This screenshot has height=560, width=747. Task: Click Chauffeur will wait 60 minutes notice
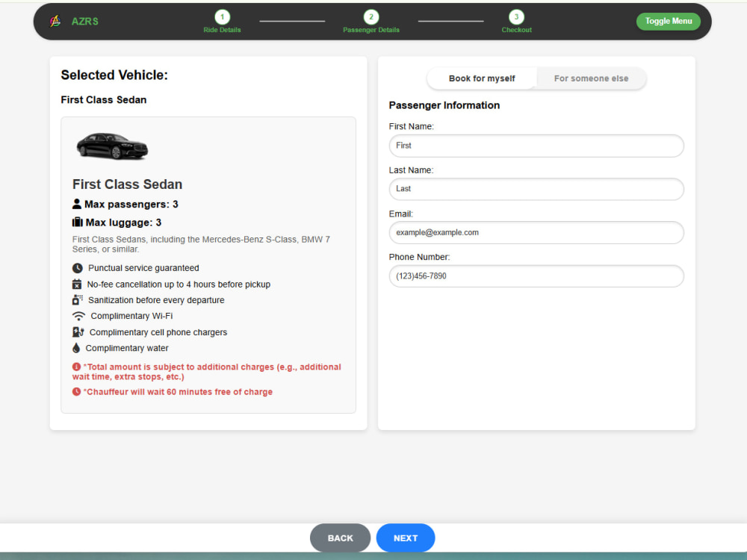(x=178, y=392)
